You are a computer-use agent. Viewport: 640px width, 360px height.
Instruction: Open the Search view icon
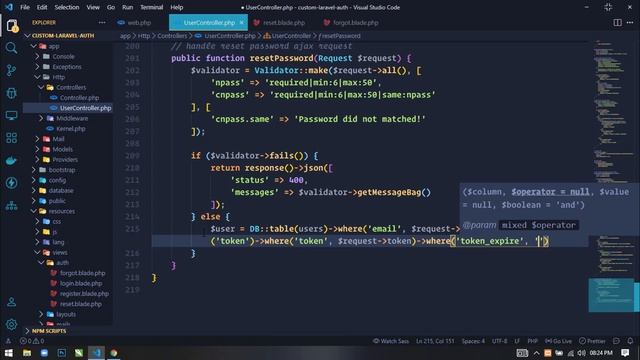tap(11, 48)
